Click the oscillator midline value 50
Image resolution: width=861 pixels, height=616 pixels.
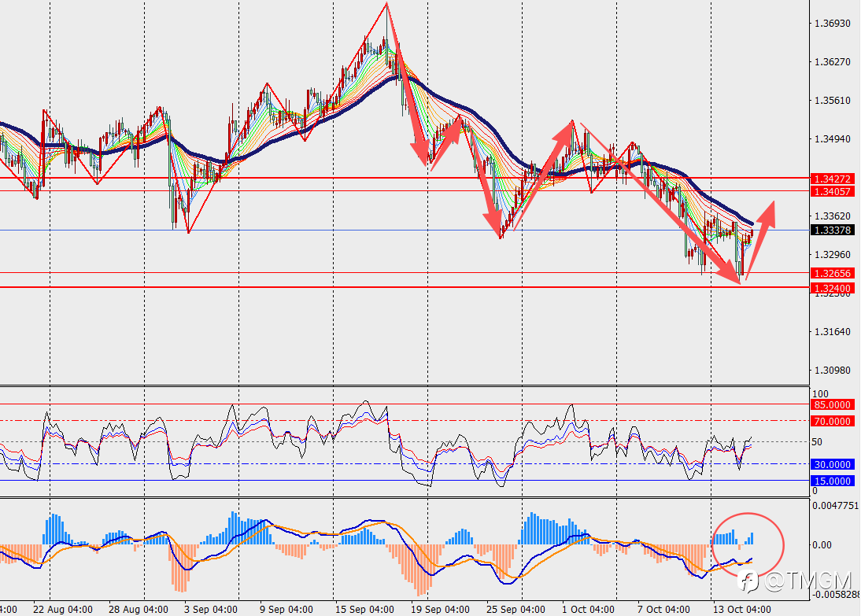[817, 442]
